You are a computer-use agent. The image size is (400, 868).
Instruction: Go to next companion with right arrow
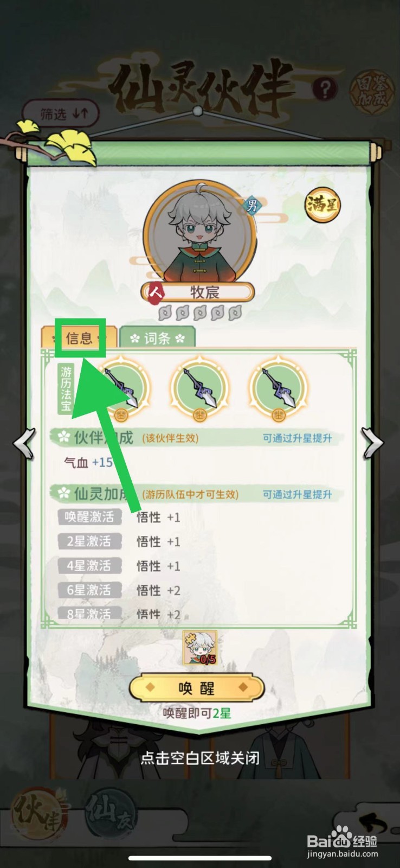(373, 443)
